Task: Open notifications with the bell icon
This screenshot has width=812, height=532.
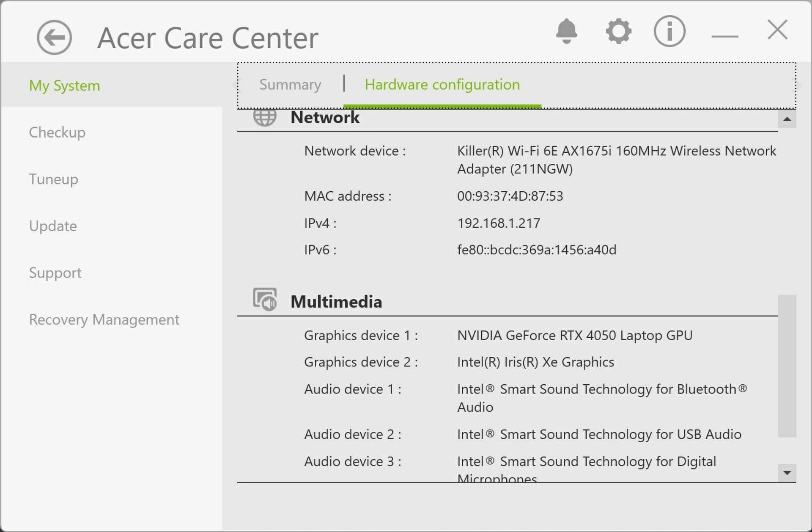Action: (566, 31)
